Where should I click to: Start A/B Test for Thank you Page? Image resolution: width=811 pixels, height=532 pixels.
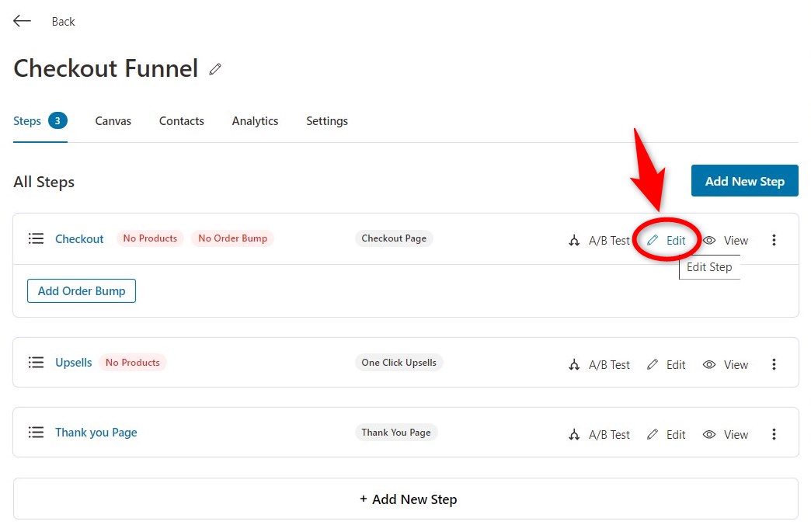(x=599, y=435)
